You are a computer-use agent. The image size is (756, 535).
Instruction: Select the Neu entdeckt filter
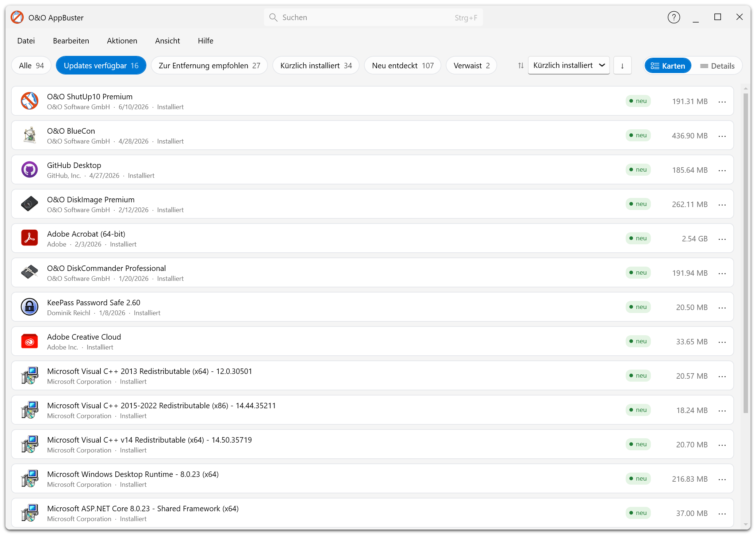[403, 66]
